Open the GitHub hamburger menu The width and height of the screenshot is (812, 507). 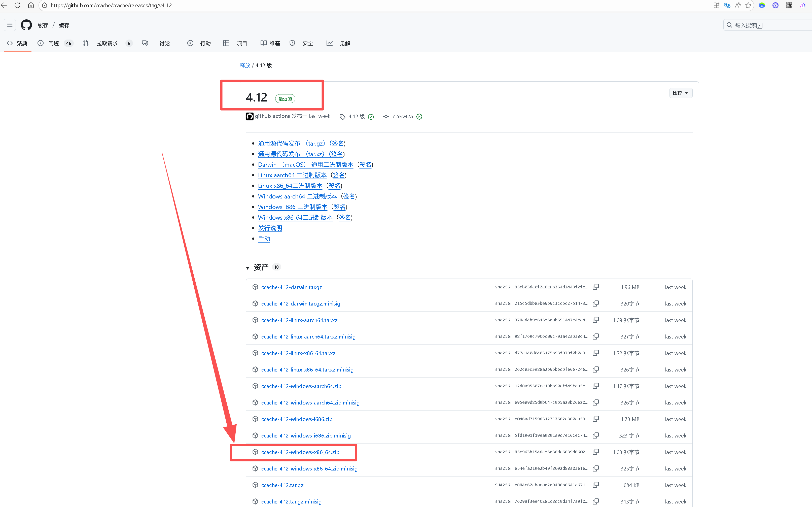click(x=10, y=25)
